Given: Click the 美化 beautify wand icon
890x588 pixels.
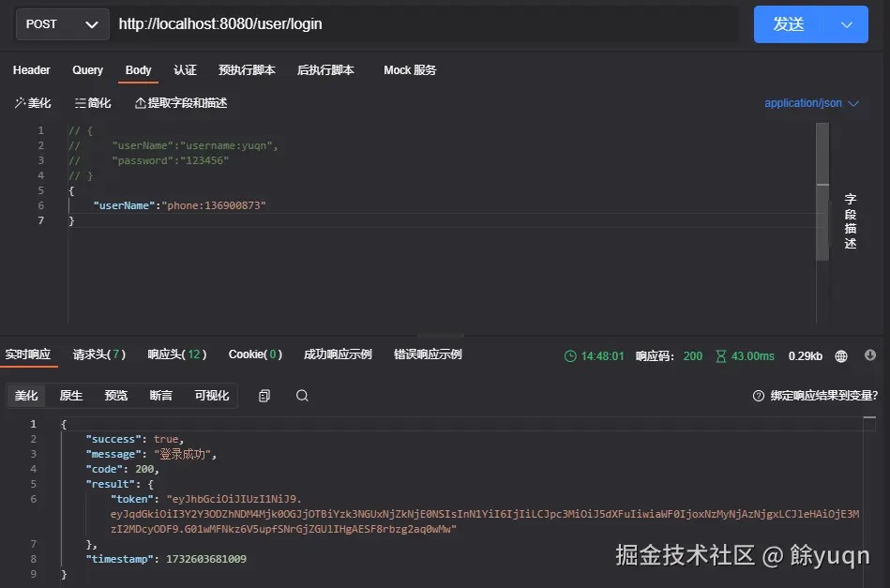Looking at the screenshot, I should coord(20,103).
